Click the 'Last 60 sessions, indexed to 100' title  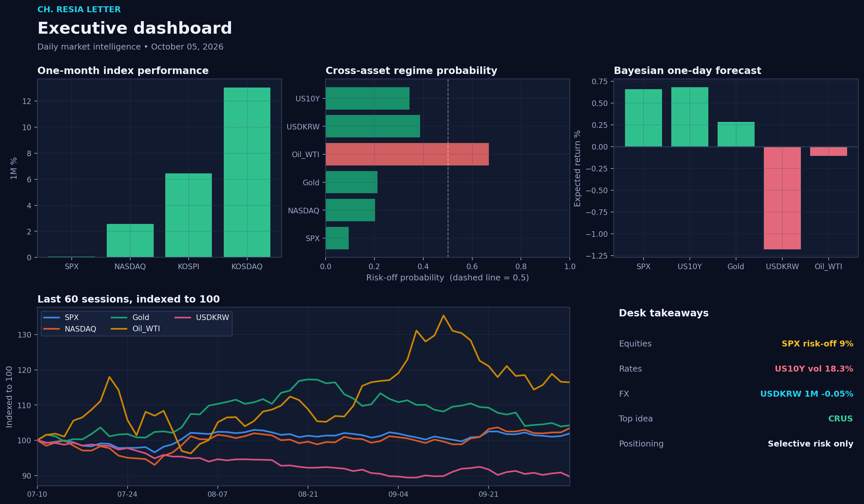129,299
